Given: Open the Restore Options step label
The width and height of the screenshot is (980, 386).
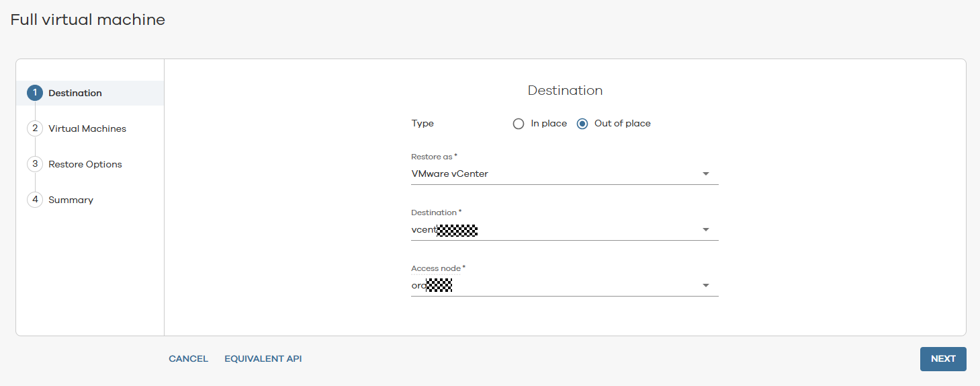Looking at the screenshot, I should 85,164.
